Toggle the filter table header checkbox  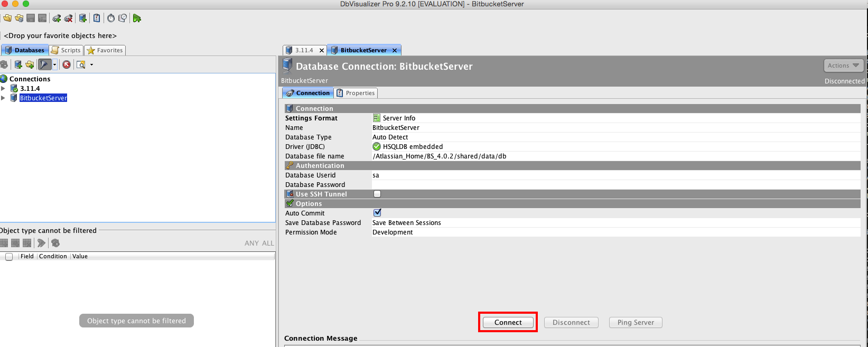pyautogui.click(x=9, y=257)
